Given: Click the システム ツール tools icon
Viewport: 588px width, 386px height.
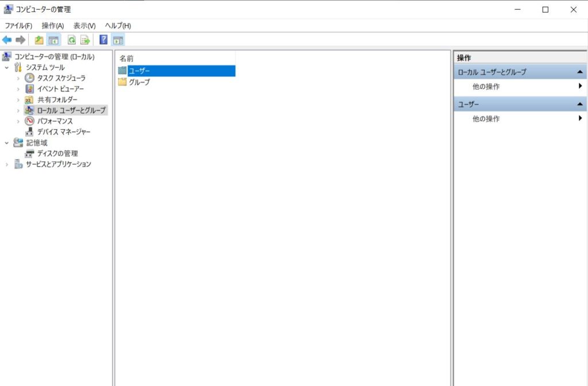Looking at the screenshot, I should [18, 67].
